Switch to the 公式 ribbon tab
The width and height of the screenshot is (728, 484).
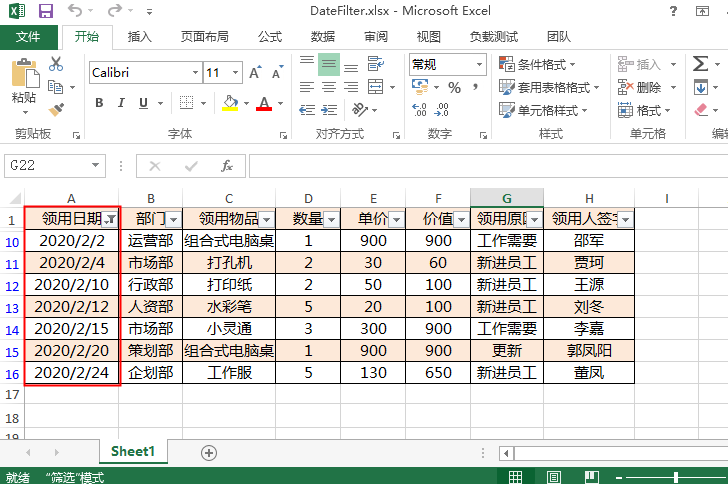pyautogui.click(x=270, y=37)
